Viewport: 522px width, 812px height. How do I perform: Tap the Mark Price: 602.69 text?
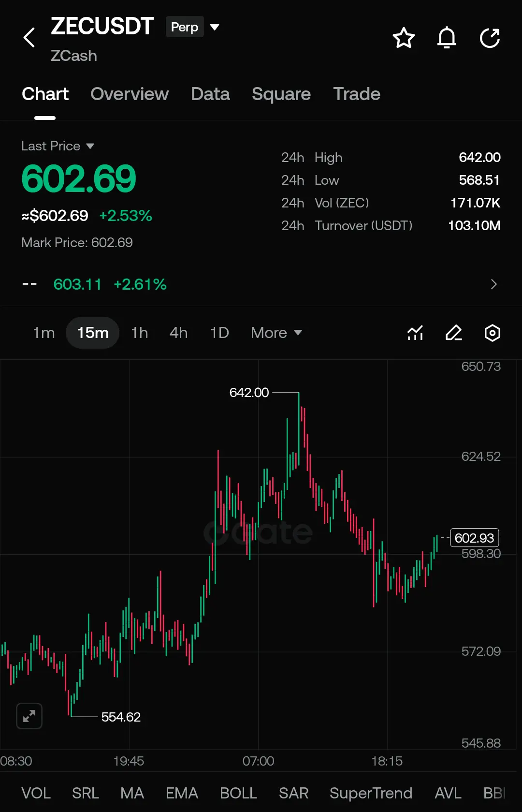tap(77, 242)
